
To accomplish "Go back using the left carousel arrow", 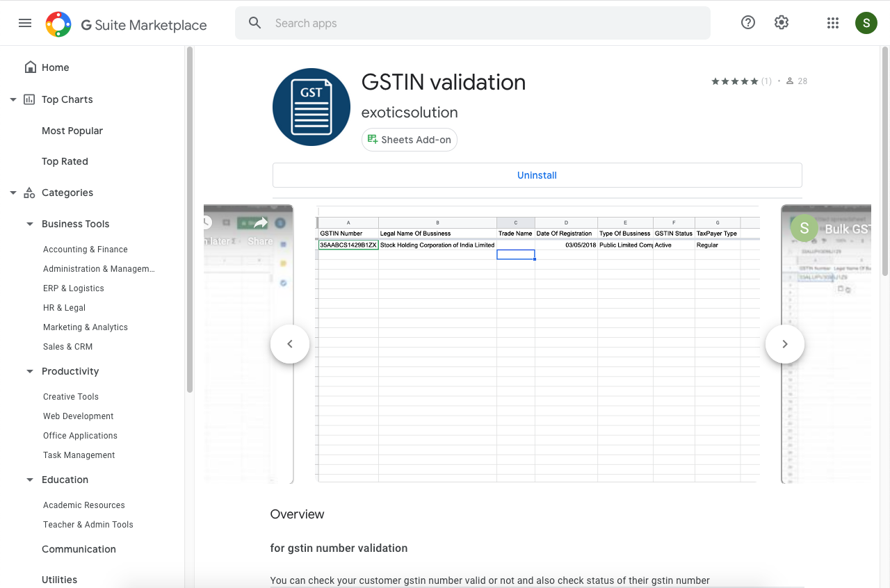I will tap(290, 343).
